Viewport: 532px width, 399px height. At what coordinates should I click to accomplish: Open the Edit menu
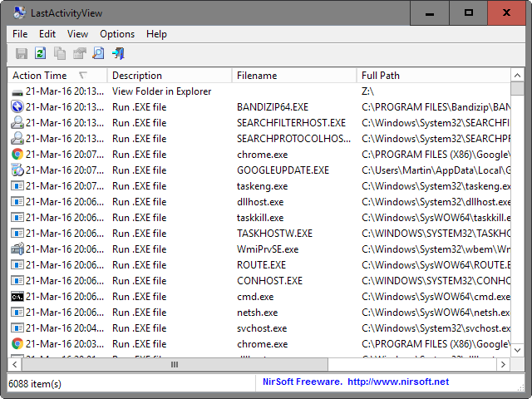pyautogui.click(x=47, y=34)
